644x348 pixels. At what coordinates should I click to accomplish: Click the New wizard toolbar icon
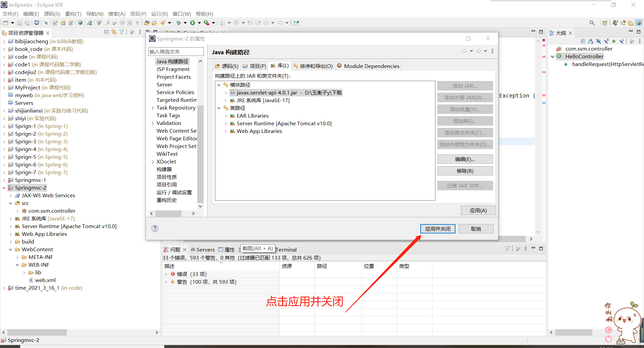(x=6, y=23)
